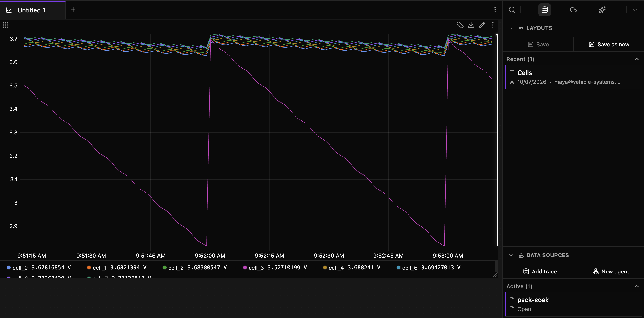Click the ruler measure tool icon
Viewport: 644px width, 318px height.
[x=460, y=25]
